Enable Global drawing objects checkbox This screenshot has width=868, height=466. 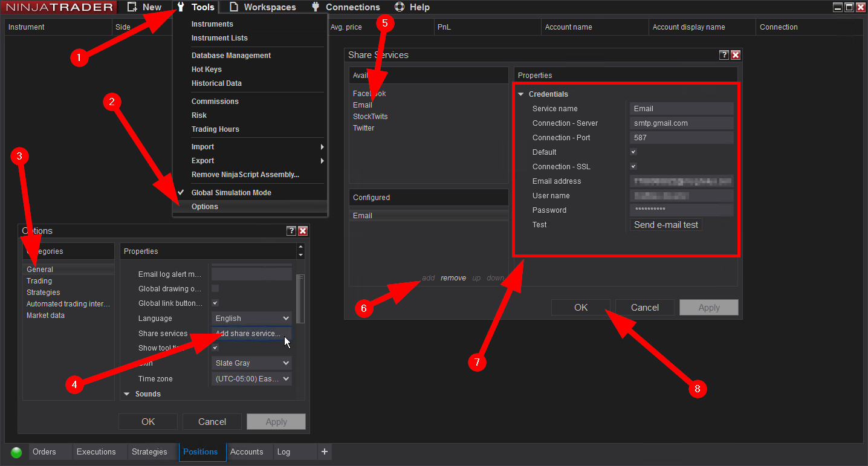(x=215, y=289)
